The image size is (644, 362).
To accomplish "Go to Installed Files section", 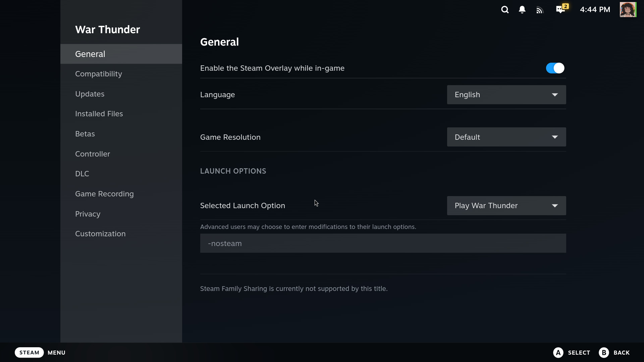I will point(99,114).
